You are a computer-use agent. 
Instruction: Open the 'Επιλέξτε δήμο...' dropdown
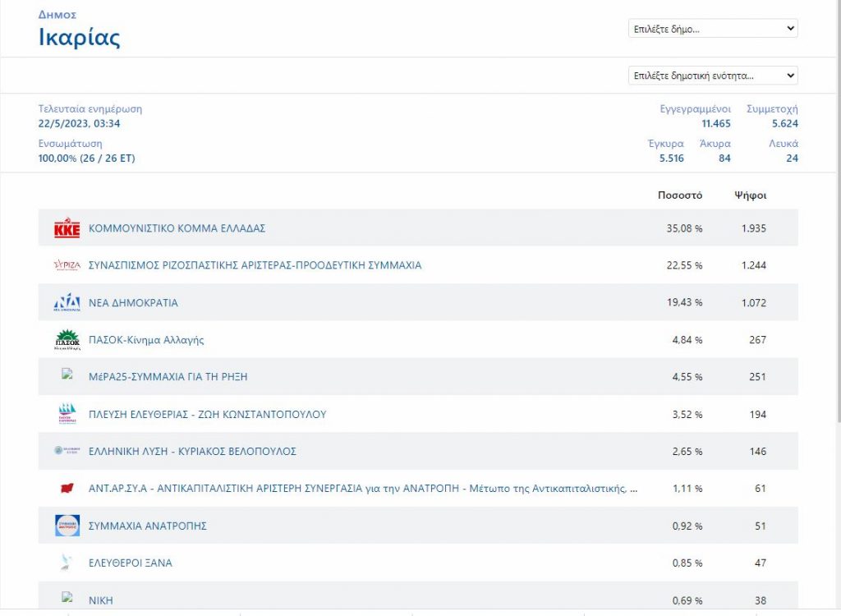[x=712, y=29]
